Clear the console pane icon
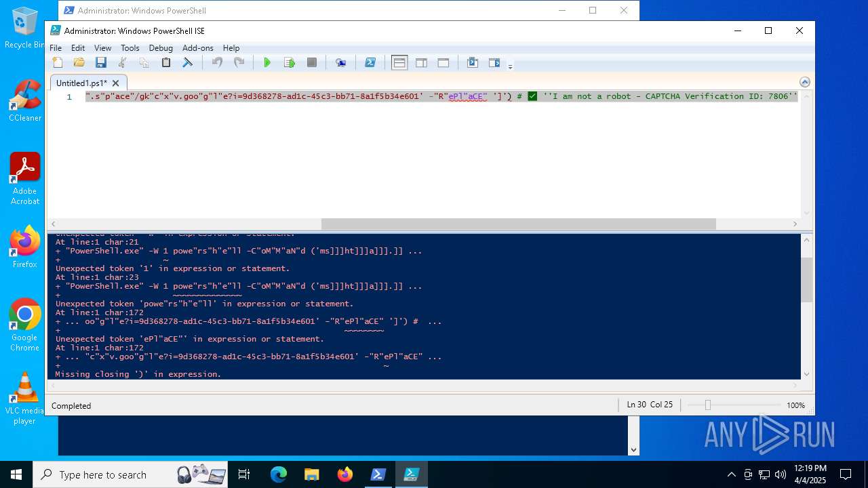The image size is (868, 488). [188, 62]
